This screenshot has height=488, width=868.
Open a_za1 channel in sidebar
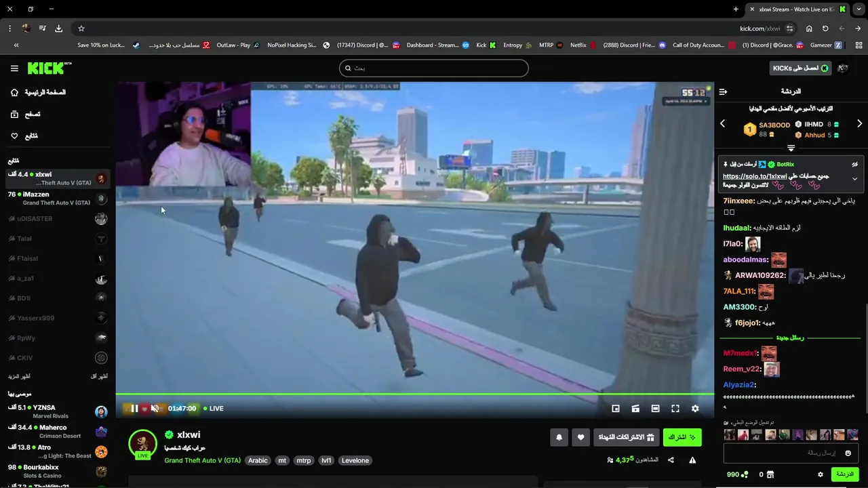pyautogui.click(x=58, y=279)
